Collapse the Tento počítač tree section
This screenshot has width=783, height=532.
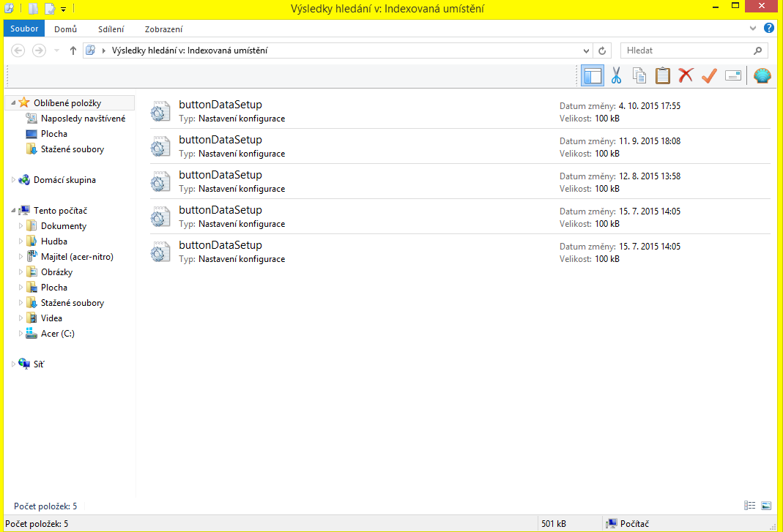point(14,211)
